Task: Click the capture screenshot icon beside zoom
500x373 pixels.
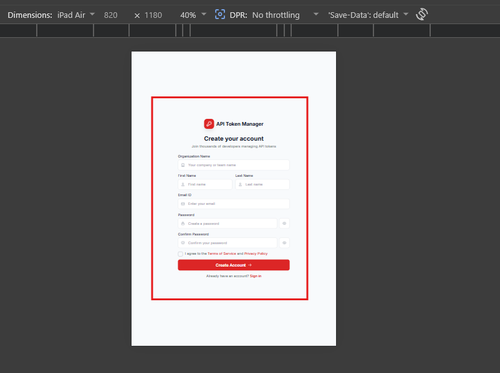Action: 220,14
